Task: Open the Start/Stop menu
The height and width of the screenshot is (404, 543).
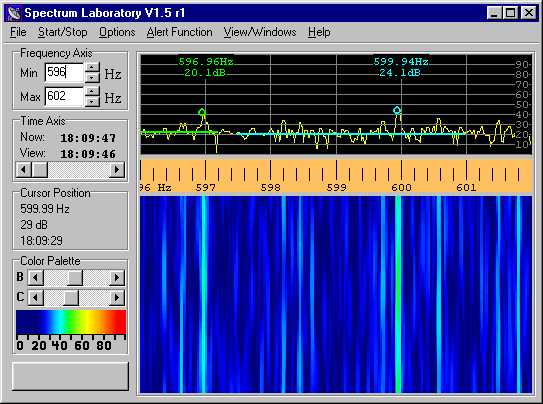Action: point(63,32)
